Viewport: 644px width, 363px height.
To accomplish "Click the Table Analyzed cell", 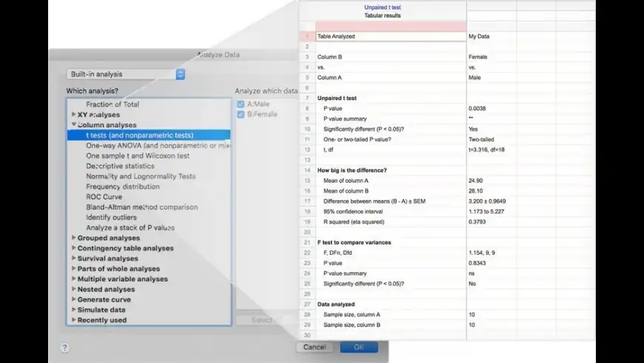I will pos(391,36).
